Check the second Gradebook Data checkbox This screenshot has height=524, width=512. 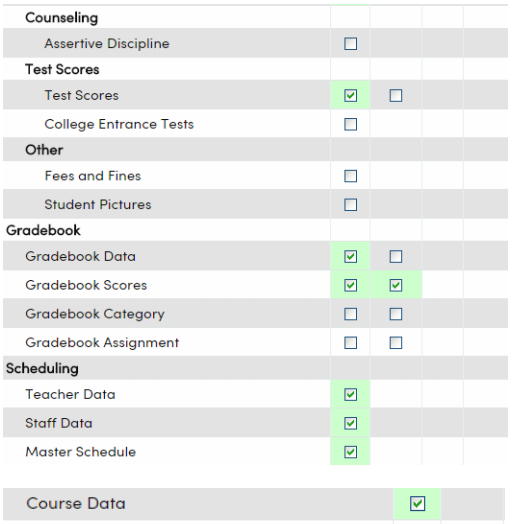click(x=396, y=257)
